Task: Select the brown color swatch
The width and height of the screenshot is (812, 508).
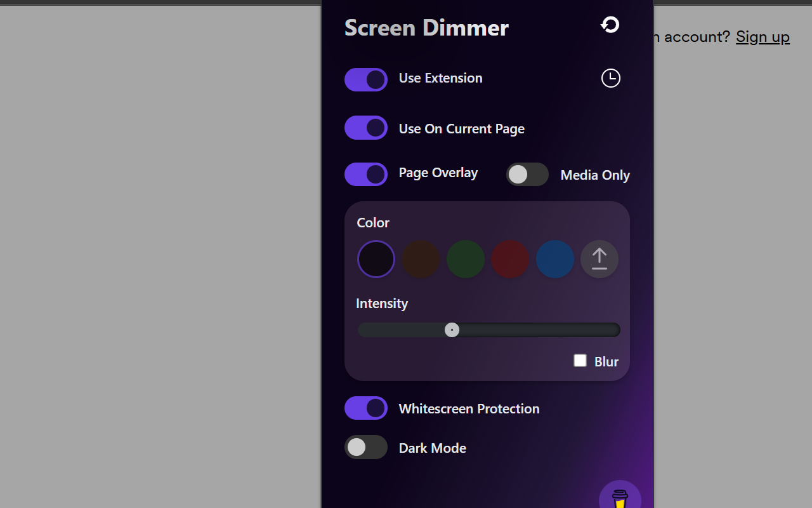Action: coord(421,259)
